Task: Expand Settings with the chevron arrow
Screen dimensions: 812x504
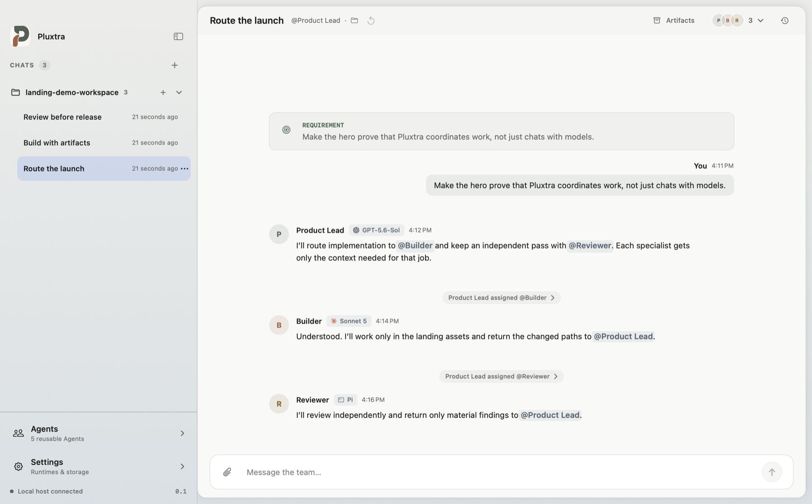Action: point(182,467)
